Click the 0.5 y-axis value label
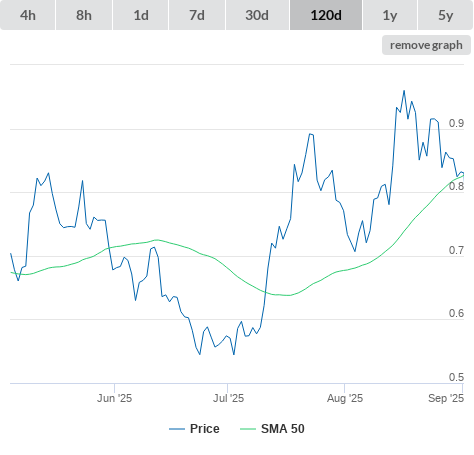 coord(456,377)
